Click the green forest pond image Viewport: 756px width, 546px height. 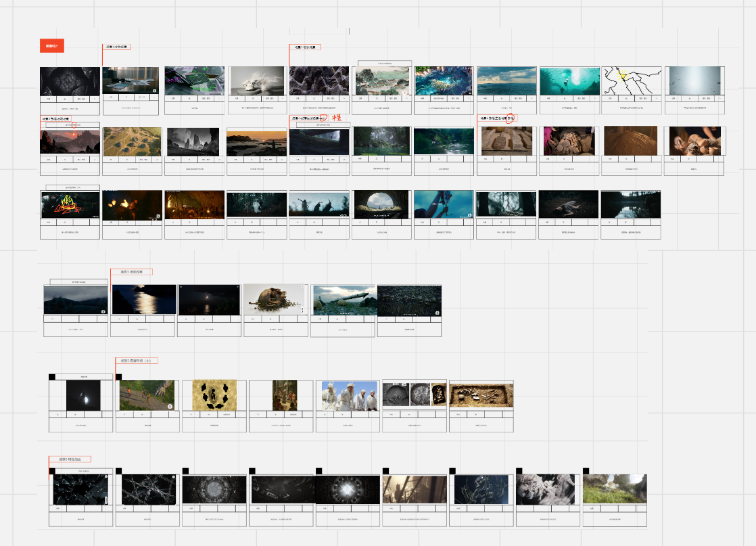click(x=382, y=141)
